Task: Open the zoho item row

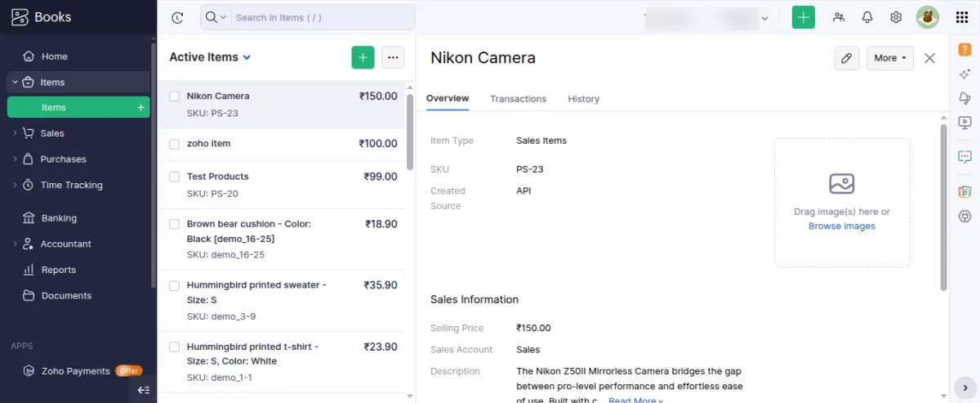Action: coord(283,145)
